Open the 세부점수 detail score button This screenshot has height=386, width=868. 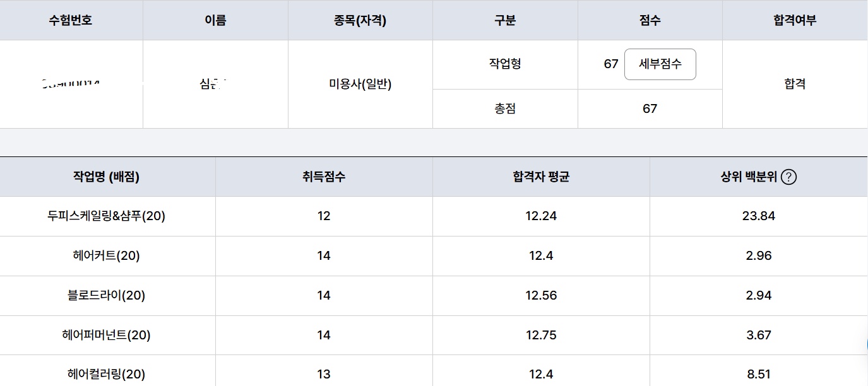click(660, 64)
